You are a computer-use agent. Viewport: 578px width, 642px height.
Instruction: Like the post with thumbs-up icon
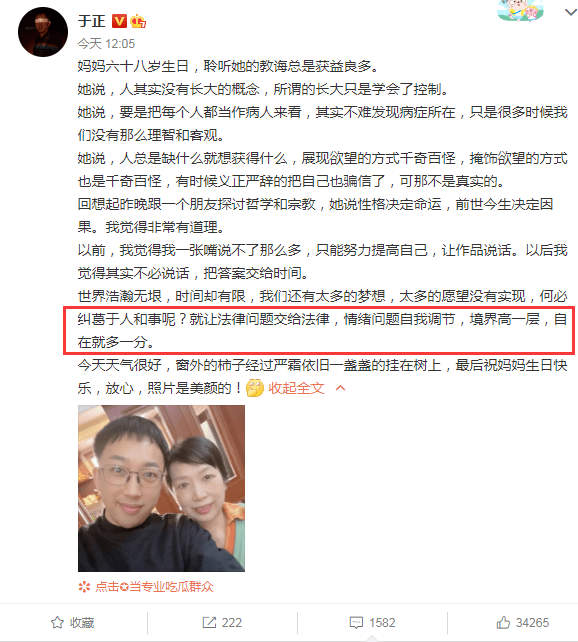(x=503, y=623)
